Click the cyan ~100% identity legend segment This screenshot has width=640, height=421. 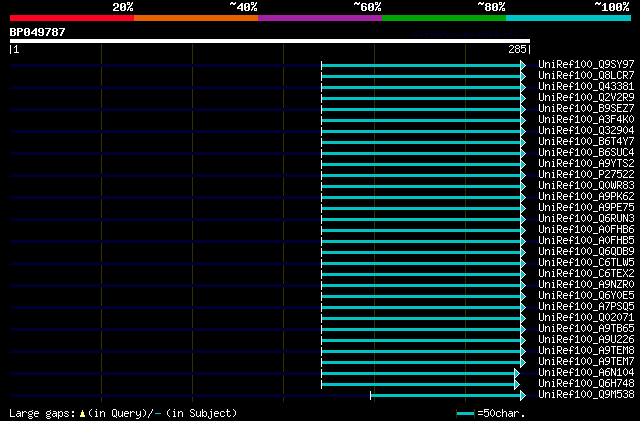(569, 18)
